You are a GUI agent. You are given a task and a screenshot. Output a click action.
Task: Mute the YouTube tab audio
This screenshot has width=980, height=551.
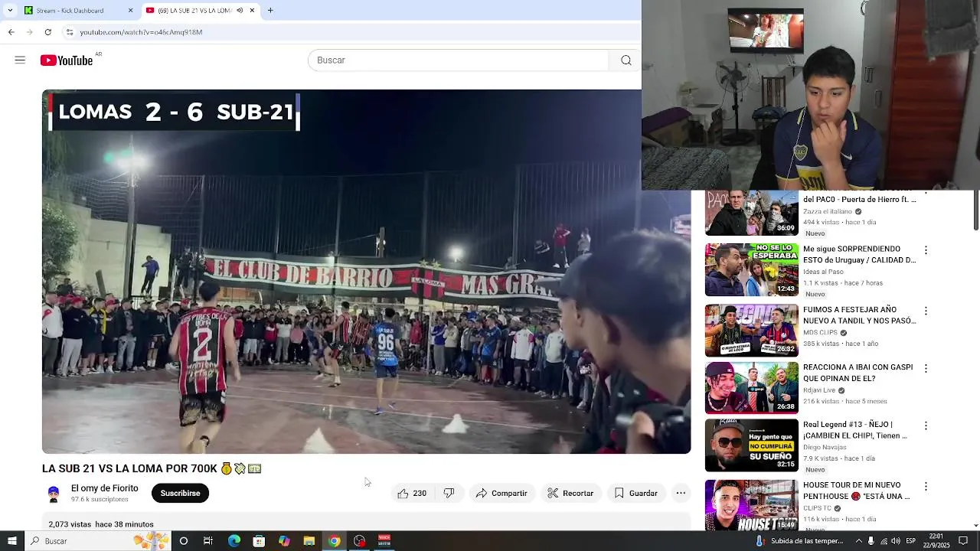[240, 11]
